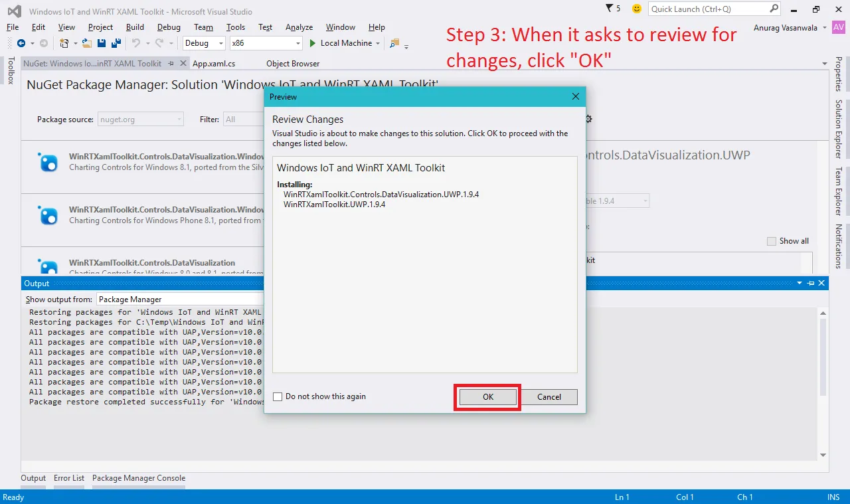
Task: Click the Output panel vertical scrollbar
Action: (823, 384)
